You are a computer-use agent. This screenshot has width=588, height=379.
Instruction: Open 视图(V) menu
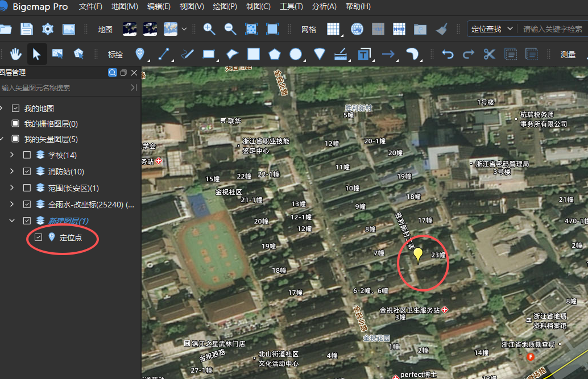[192, 7]
